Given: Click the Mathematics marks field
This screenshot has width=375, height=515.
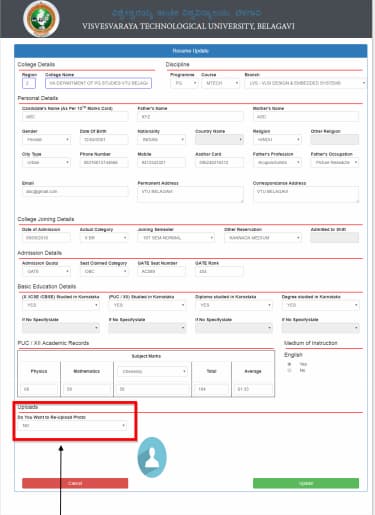Looking at the screenshot, I should click(87, 389).
